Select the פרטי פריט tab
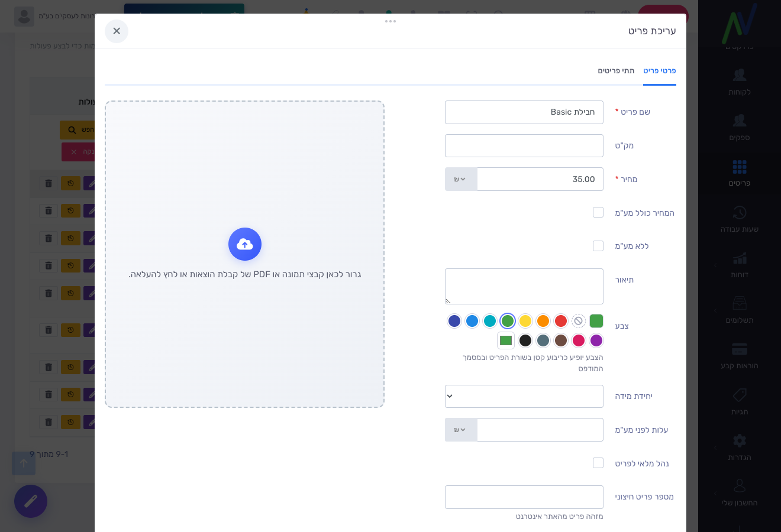 (660, 71)
